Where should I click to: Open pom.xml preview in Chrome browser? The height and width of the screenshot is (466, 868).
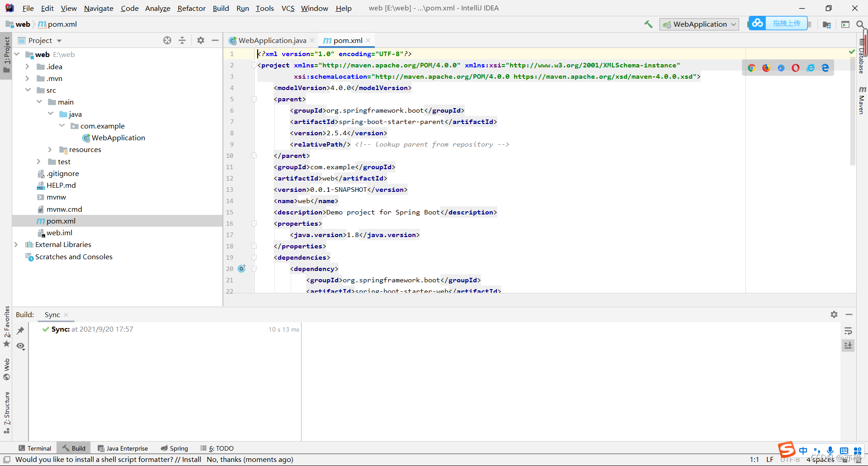click(x=751, y=68)
